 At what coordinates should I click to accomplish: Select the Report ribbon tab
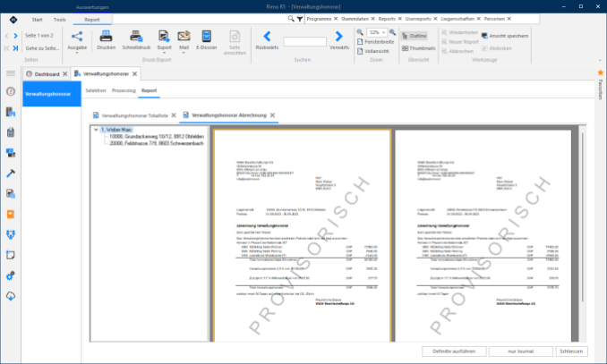tap(92, 20)
